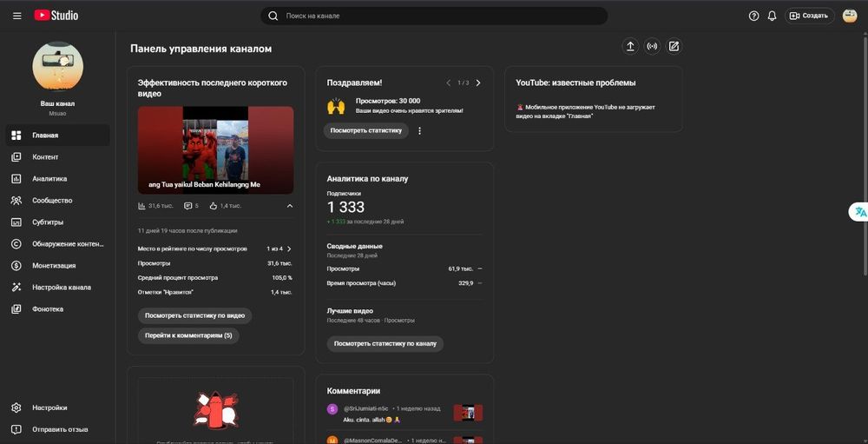Focus the 'Поиск на канале' search field
This screenshot has width=868, height=444.
point(434,17)
